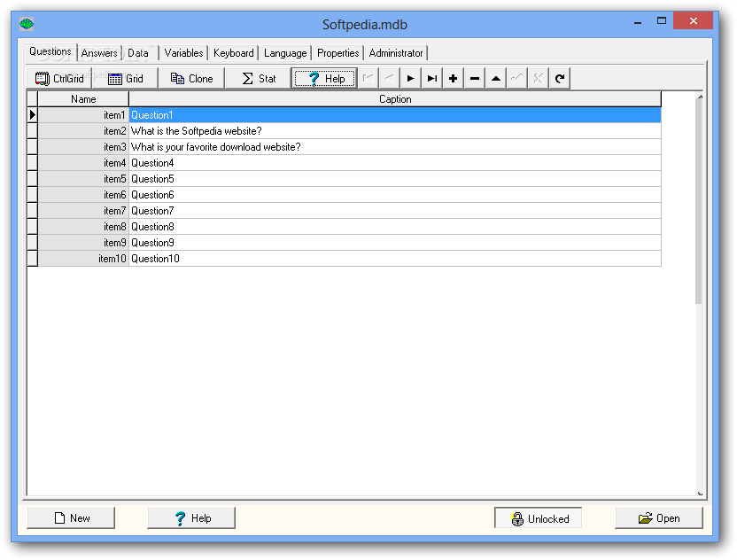Select the Question9 caption cell

click(x=395, y=243)
